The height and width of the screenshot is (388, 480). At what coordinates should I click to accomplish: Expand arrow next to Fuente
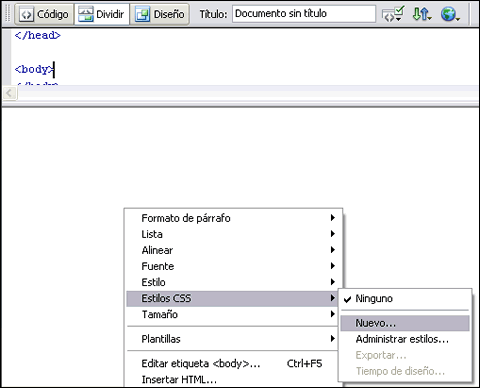332,266
